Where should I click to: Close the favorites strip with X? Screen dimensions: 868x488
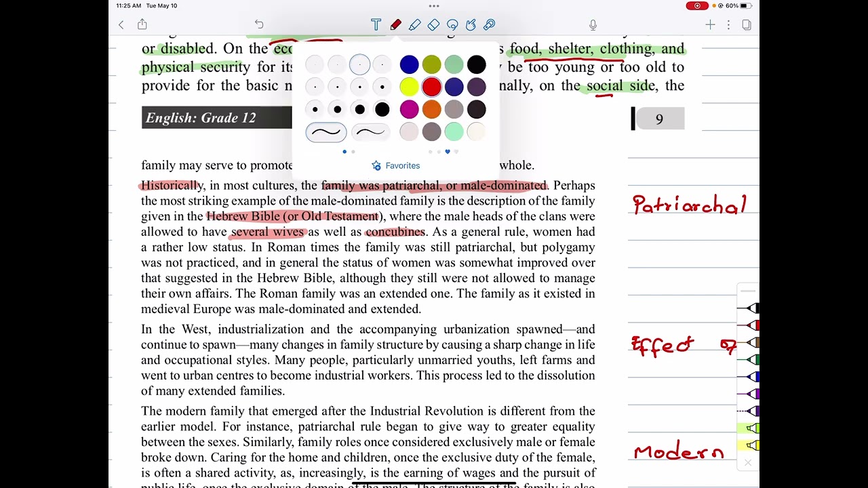[x=747, y=463]
